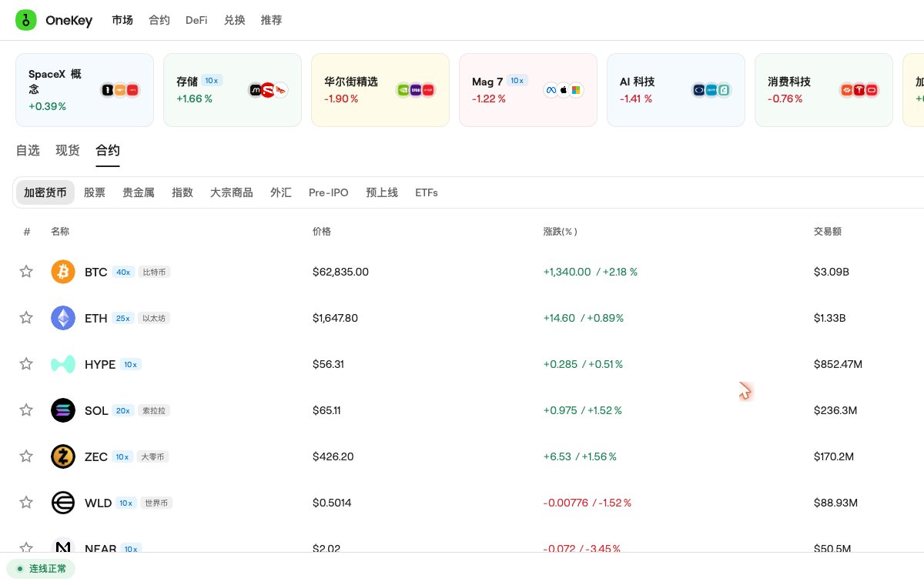Click the Mag 7 card company icons
924x585 pixels.
pos(564,90)
